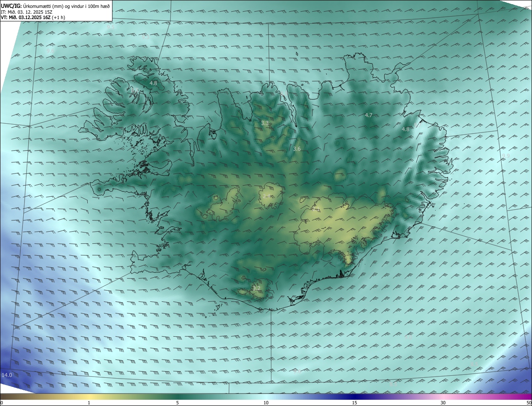This screenshot has width=532, height=406.
Task: Click the 3.6 value label on the map
Action: pyautogui.click(x=297, y=149)
